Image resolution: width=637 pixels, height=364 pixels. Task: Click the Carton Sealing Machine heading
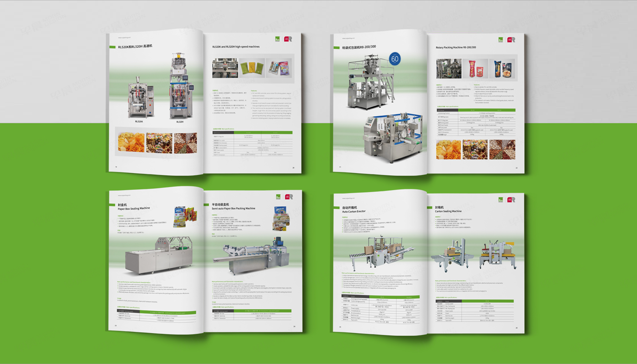point(448,211)
